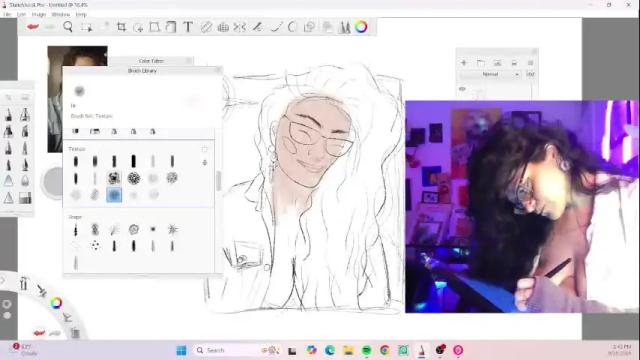Select the splatter brush in Texture set
The width and height of the screenshot is (640, 360).
(x=114, y=178)
